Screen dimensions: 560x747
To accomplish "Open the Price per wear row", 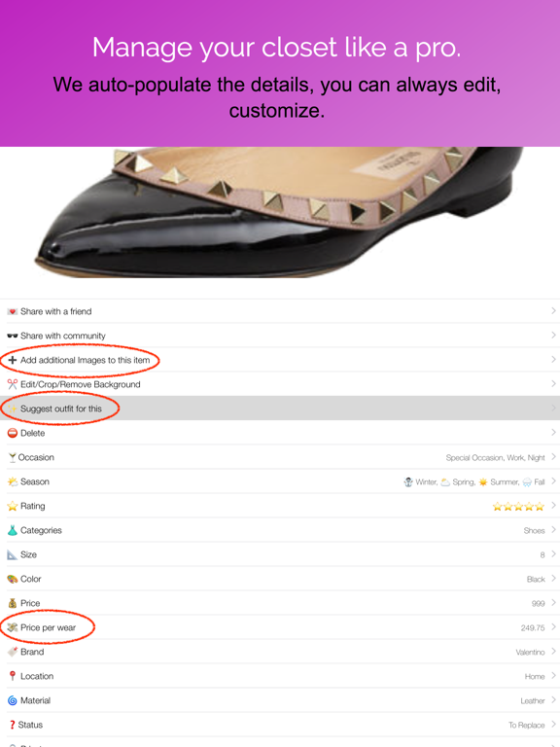I will 280,627.
